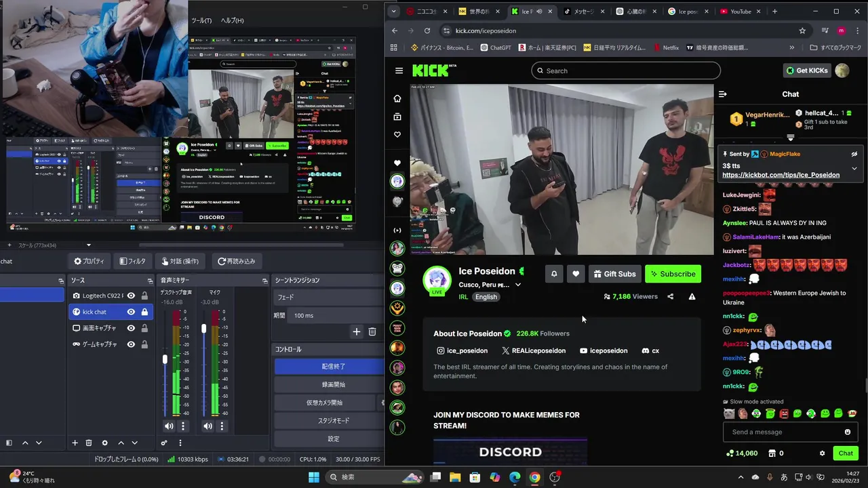Image resolution: width=868 pixels, height=488 pixels.
Task: Hide the pinned MagicFlake message
Action: (x=854, y=154)
